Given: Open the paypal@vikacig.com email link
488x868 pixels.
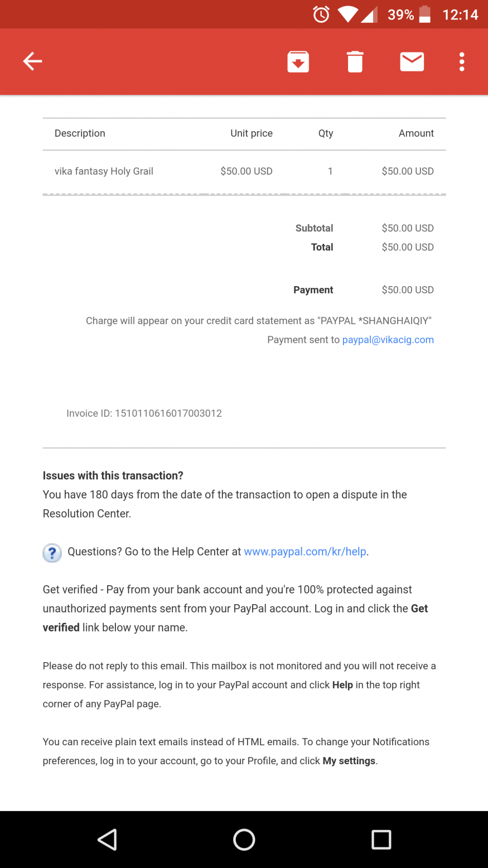Looking at the screenshot, I should coord(388,340).
